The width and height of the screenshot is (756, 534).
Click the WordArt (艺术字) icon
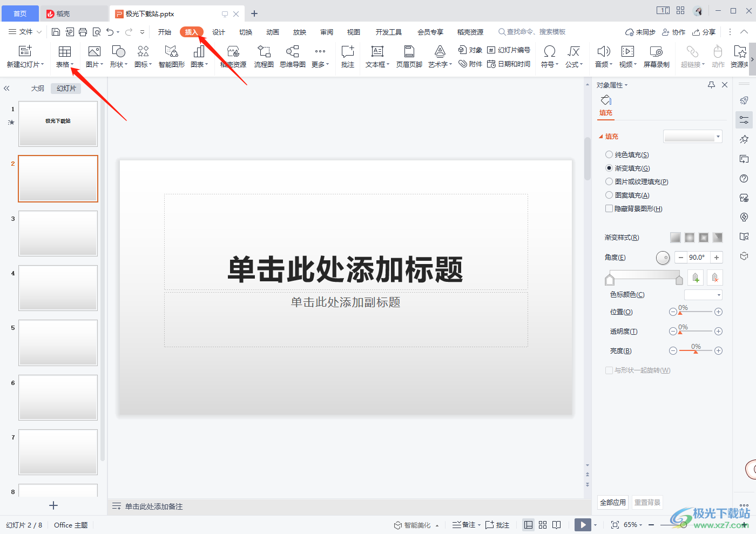[x=440, y=51]
